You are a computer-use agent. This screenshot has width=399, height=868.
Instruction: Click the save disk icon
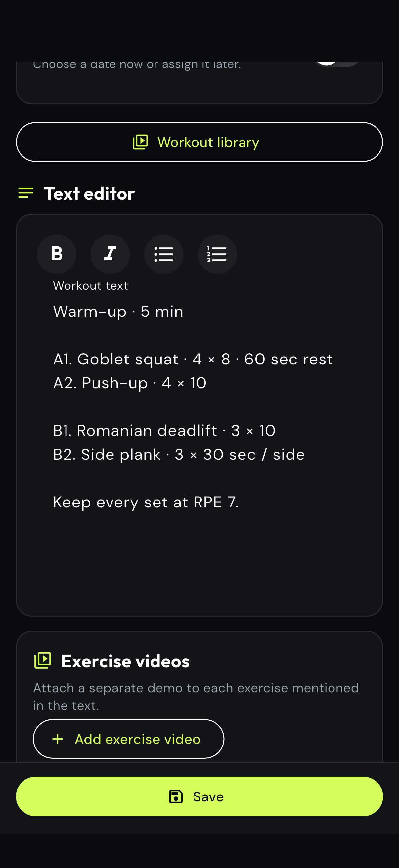click(176, 796)
